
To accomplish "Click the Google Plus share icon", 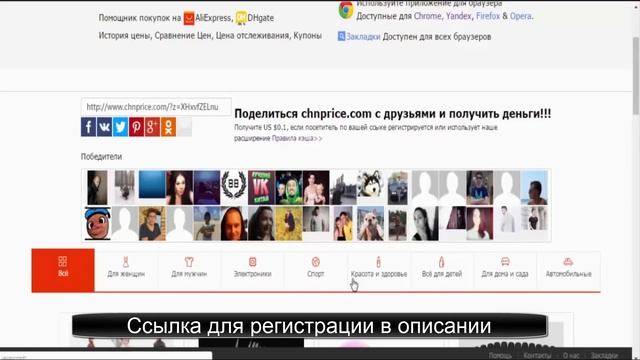I will coord(152,127).
